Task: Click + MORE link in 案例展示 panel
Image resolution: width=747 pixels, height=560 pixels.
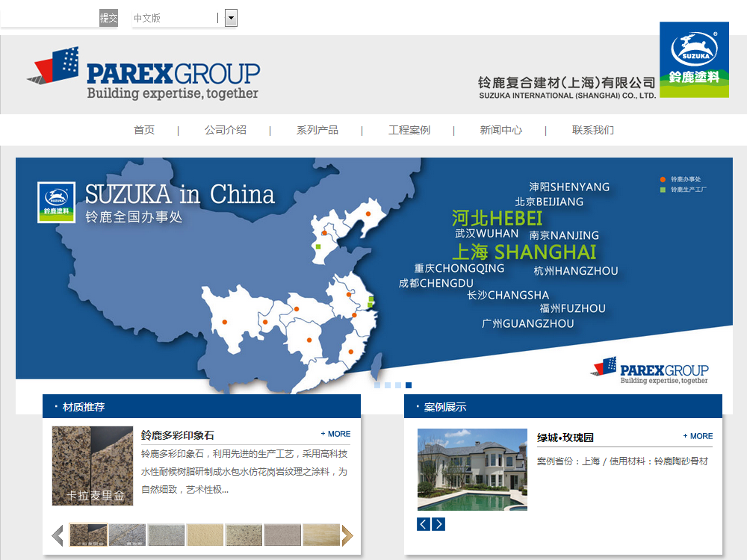Action: 698,436
